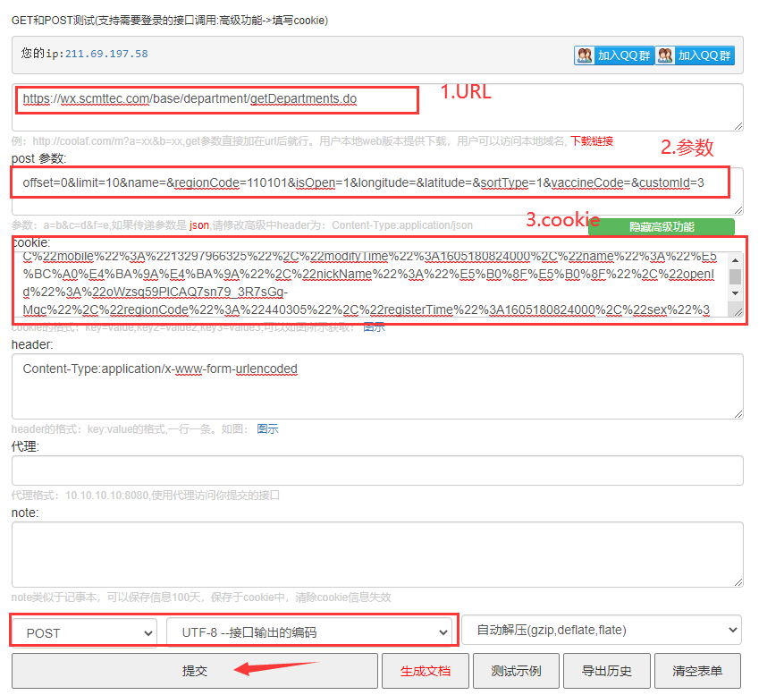Click the second 加入QQ群 button
Image resolution: width=784 pixels, height=695 pixels.
(x=695, y=55)
